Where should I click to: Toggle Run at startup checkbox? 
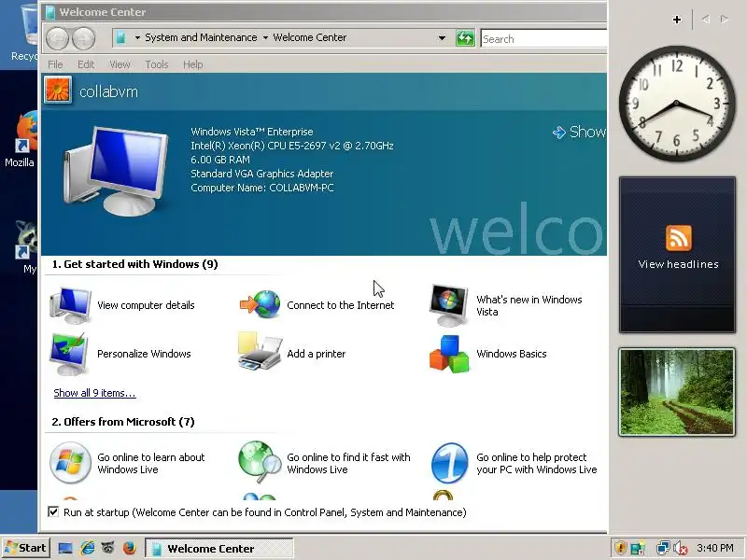pyautogui.click(x=53, y=511)
